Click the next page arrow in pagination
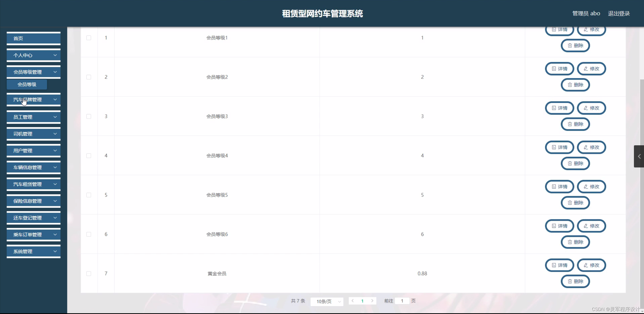Viewport: 644px width, 314px height. click(x=372, y=301)
